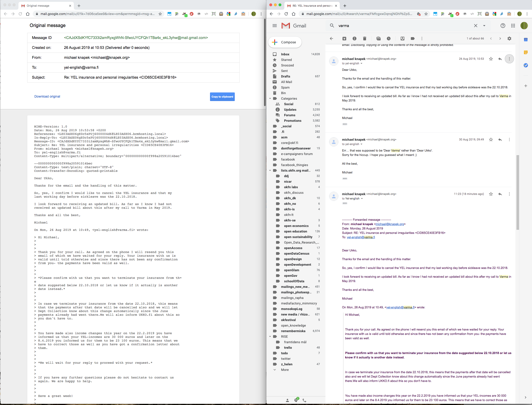532x405 pixels.
Task: Expand More labels in the sidebar
Action: (285, 370)
